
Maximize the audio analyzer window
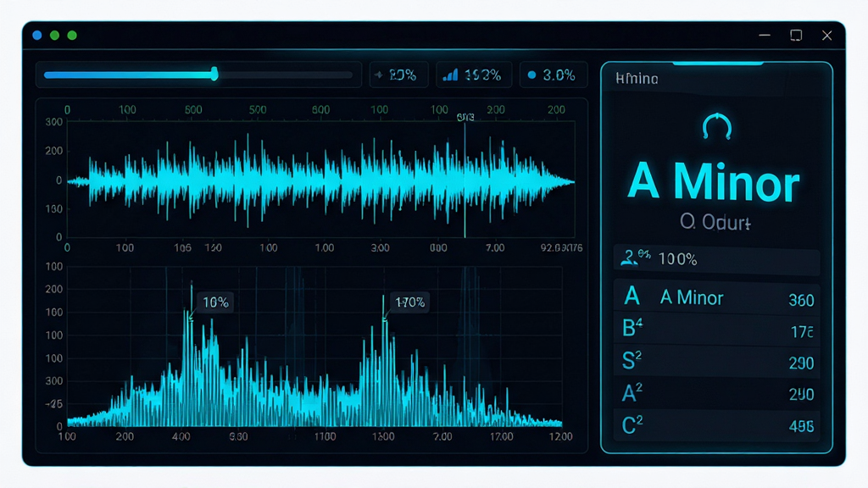pyautogui.click(x=796, y=36)
